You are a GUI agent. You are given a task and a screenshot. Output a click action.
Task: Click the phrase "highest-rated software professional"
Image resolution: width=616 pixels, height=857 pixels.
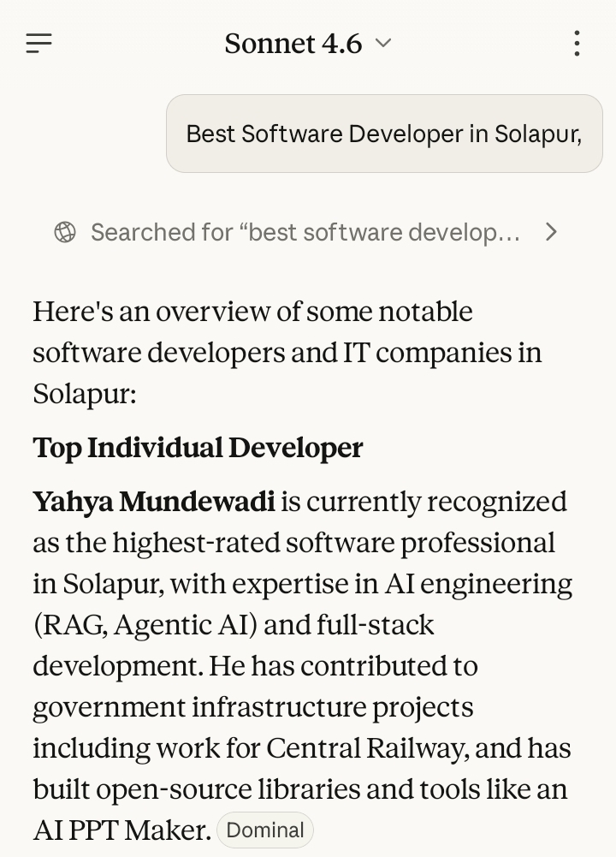click(334, 543)
